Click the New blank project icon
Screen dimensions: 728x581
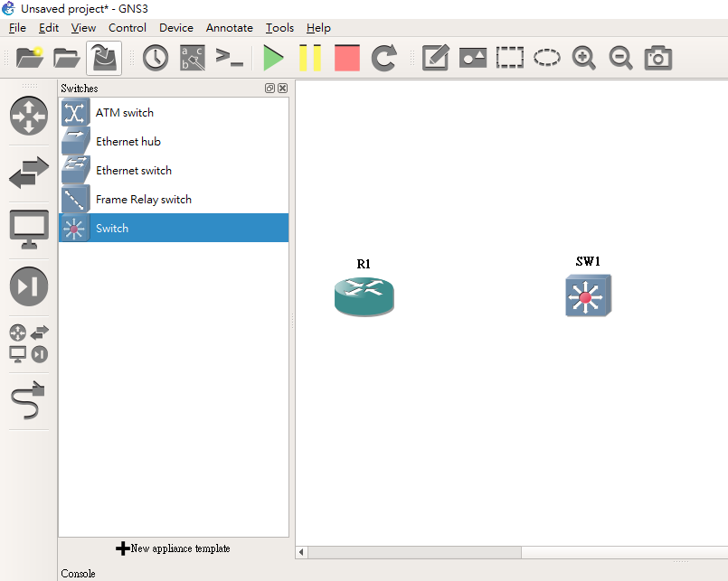tap(30, 58)
